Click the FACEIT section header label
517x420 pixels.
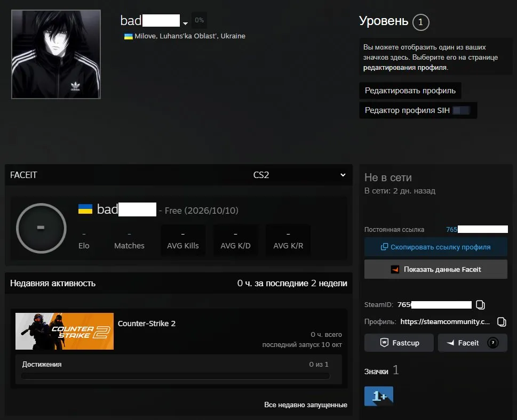[23, 175]
